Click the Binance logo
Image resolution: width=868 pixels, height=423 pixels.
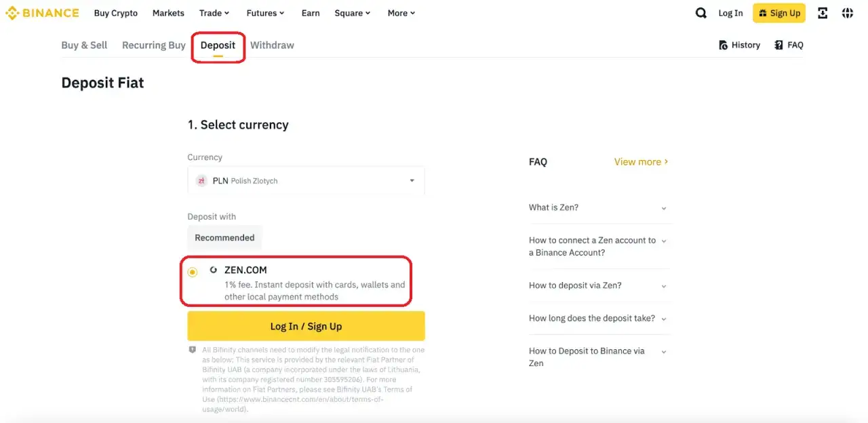pyautogui.click(x=42, y=12)
